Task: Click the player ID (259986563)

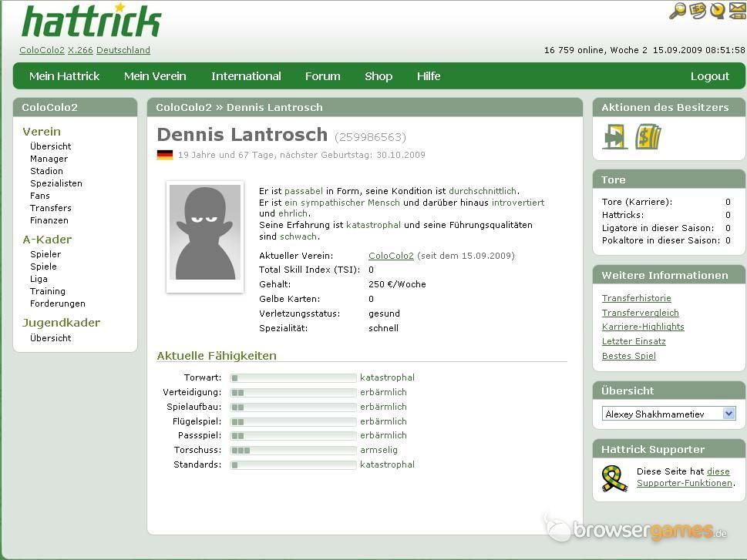Action: point(370,138)
